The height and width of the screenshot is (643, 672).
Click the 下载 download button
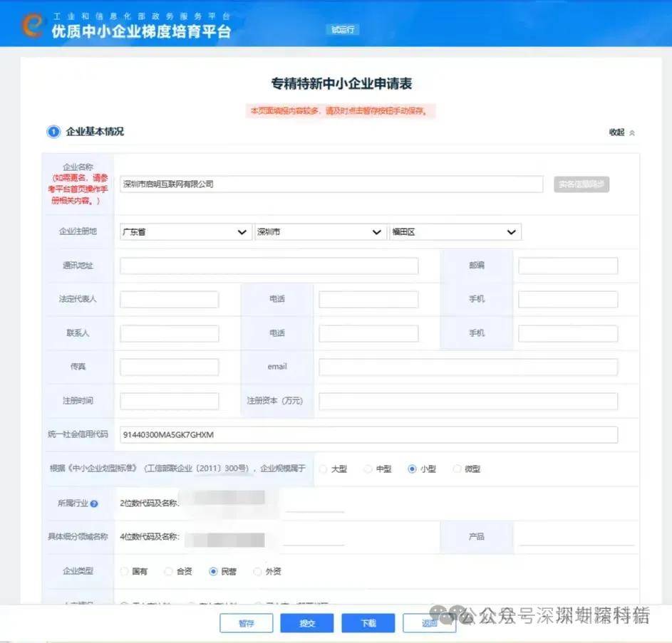click(368, 622)
